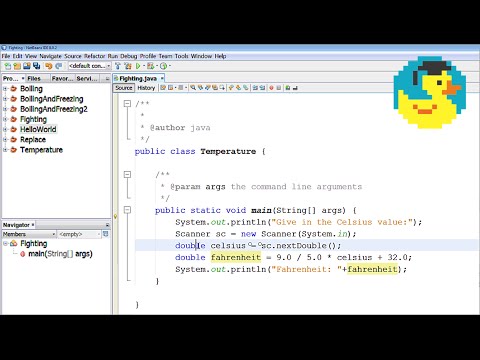
Task: Select main(String[] args) in Navigator
Action: pyautogui.click(x=60, y=254)
